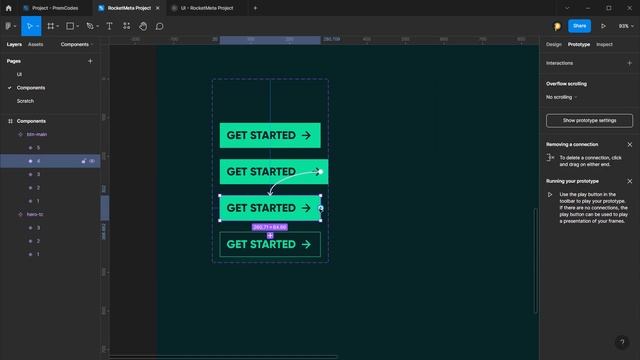Click the Components frame grid icon
The width and height of the screenshot is (640, 360).
tap(10, 121)
